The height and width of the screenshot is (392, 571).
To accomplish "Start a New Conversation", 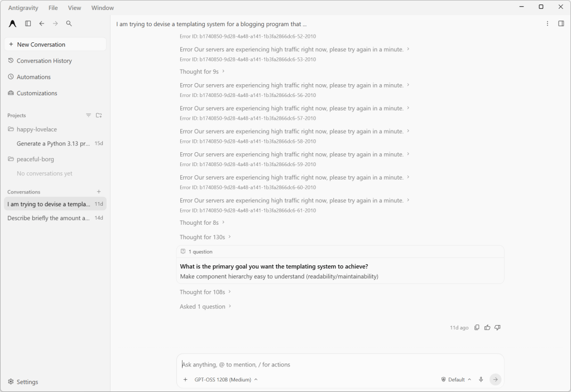I will pyautogui.click(x=55, y=45).
